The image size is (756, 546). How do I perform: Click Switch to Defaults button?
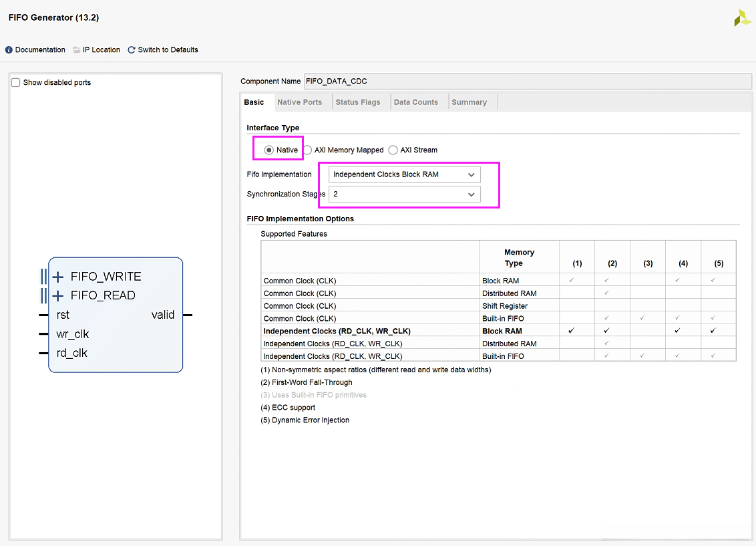(168, 50)
